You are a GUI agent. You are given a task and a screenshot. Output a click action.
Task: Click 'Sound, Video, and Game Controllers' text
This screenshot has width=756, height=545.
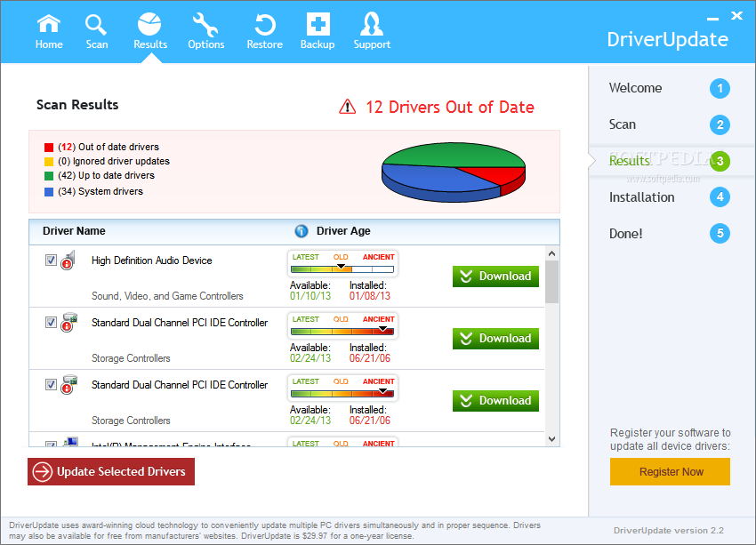click(x=167, y=296)
